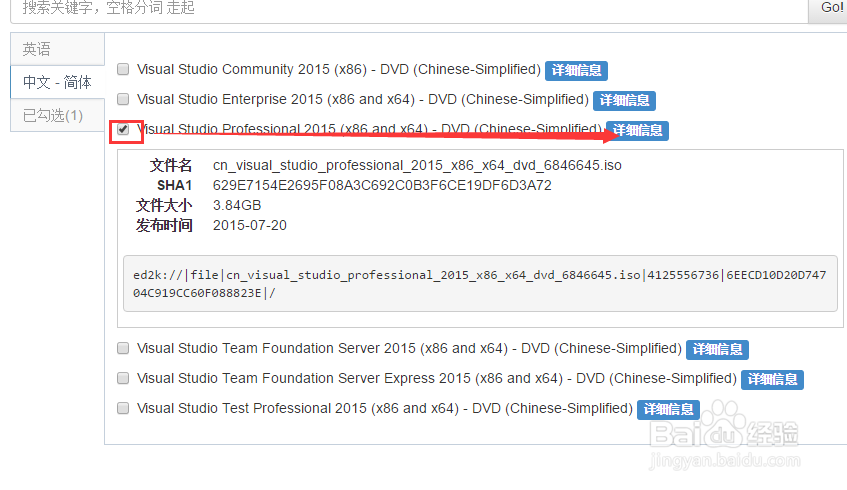
Task: Click Team Foundation Server Express 2015 title
Action: [436, 378]
